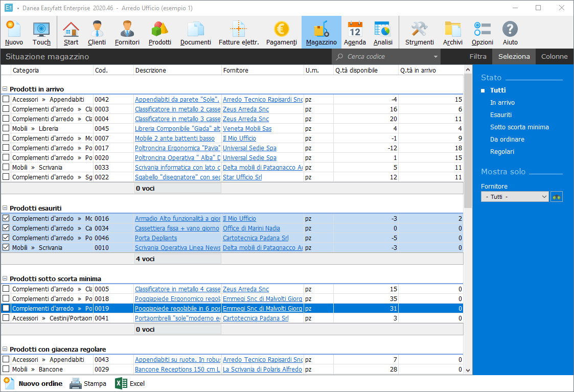Screen dimensions: 574x392
Task: Check the box for product 0043
Action: [x=6, y=359]
